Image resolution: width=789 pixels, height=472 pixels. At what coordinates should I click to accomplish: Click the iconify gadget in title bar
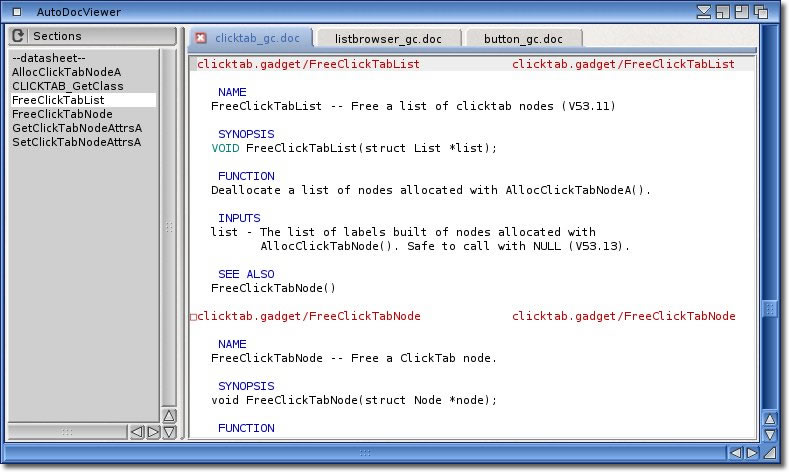(705, 12)
